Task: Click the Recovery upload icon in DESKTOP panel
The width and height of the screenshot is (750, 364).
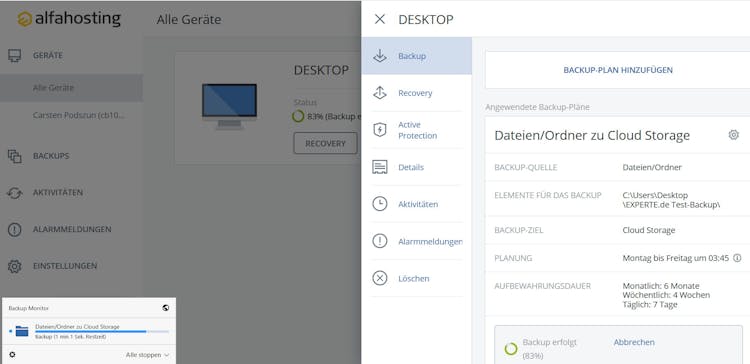Action: pos(380,93)
